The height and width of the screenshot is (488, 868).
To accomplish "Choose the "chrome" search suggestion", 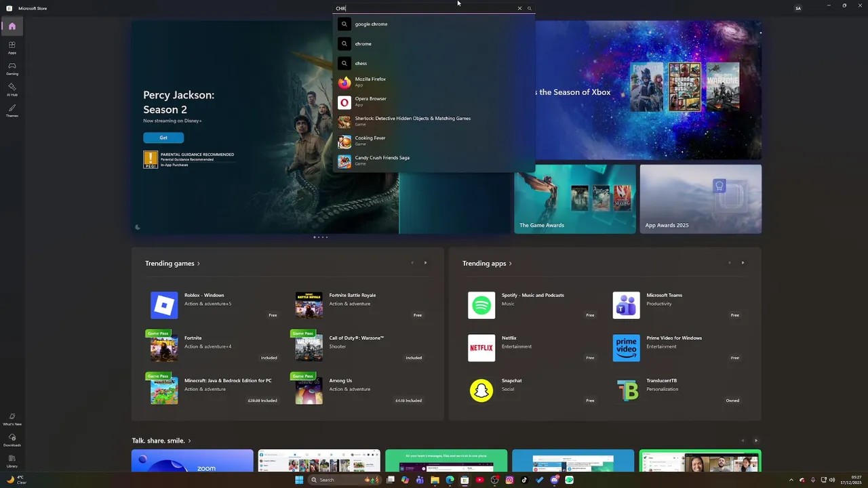I will (434, 43).
